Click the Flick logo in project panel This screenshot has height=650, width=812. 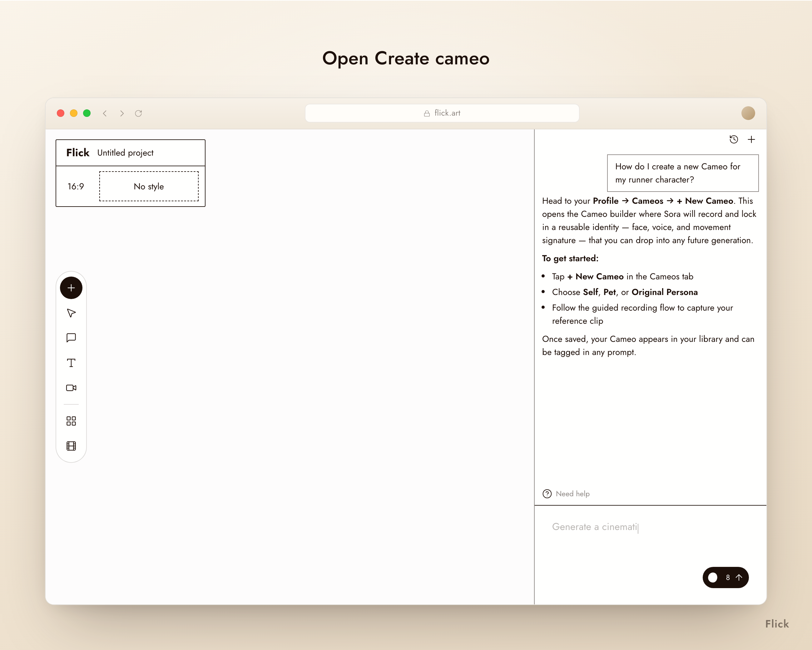click(x=78, y=152)
